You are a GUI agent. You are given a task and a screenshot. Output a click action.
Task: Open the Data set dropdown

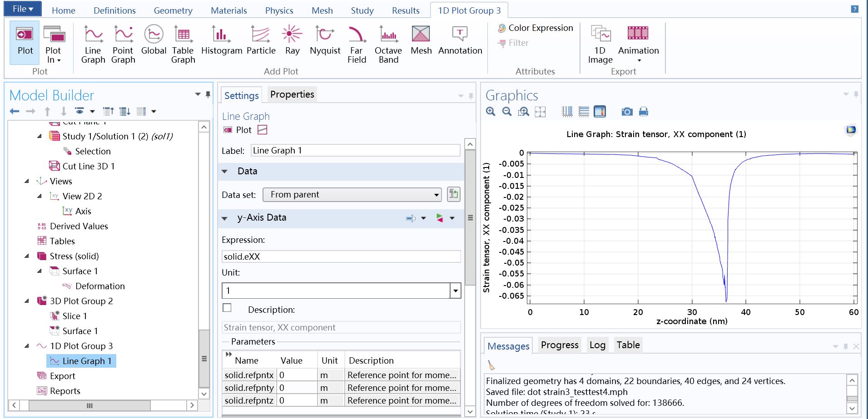(352, 195)
